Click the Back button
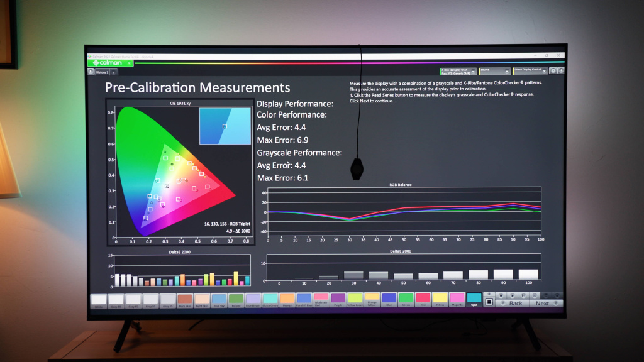The width and height of the screenshot is (644, 362). tap(514, 303)
